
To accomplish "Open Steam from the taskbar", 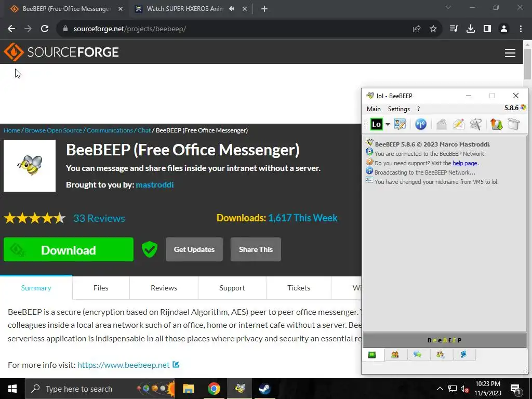I will tap(264, 389).
